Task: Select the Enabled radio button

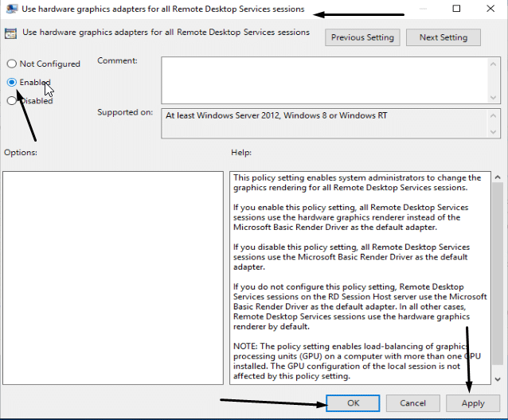Action: pos(12,82)
